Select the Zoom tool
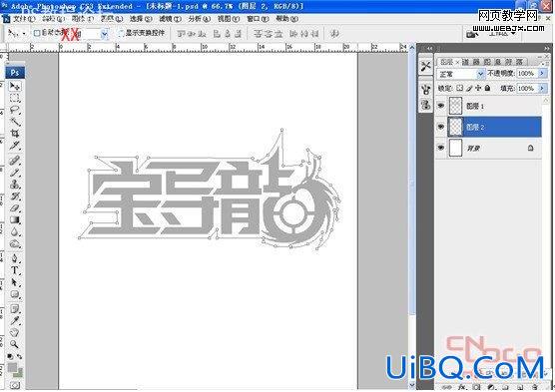 tap(15, 344)
